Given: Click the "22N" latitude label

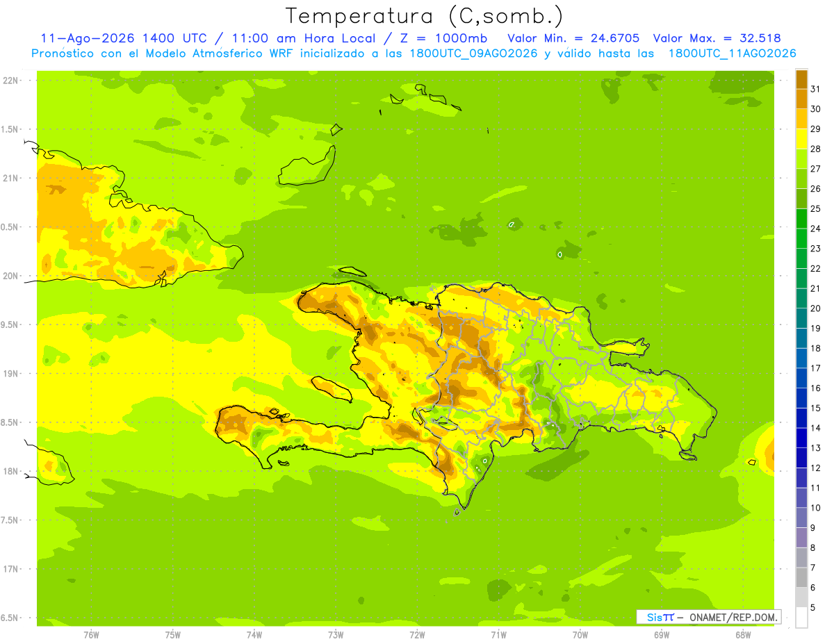Looking at the screenshot, I should pyautogui.click(x=10, y=80).
